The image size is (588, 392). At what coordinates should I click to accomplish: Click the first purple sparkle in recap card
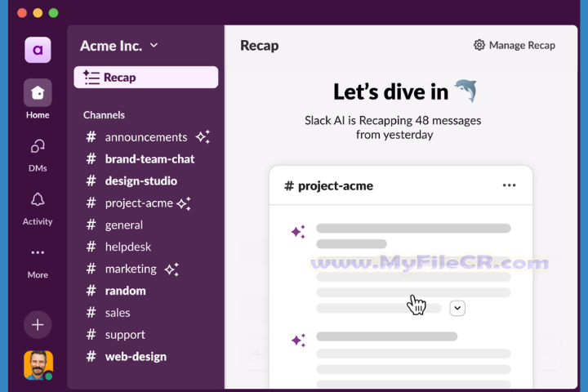click(x=299, y=231)
